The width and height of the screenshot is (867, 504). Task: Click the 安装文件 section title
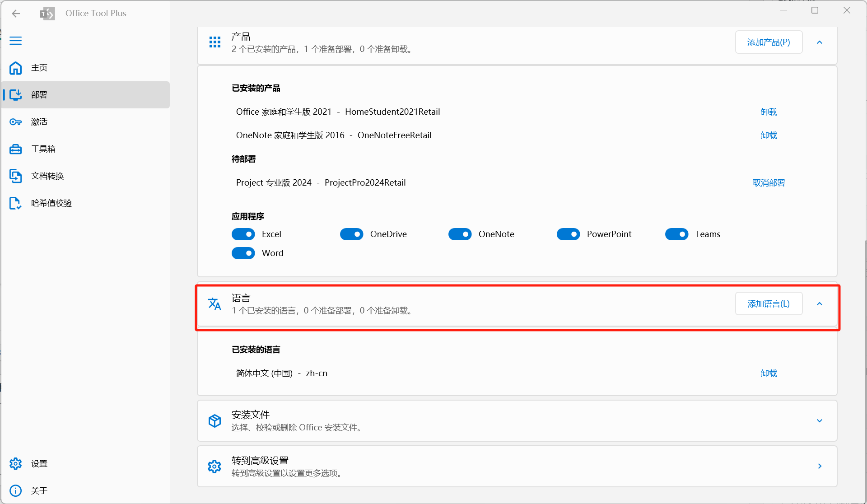click(x=251, y=415)
